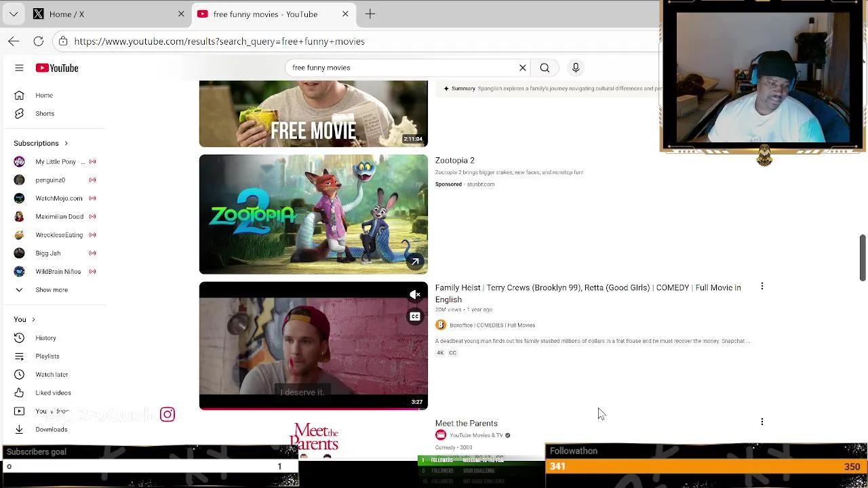Play the Family Heist preview thumbnail
This screenshot has height=488, width=868.
[313, 346]
